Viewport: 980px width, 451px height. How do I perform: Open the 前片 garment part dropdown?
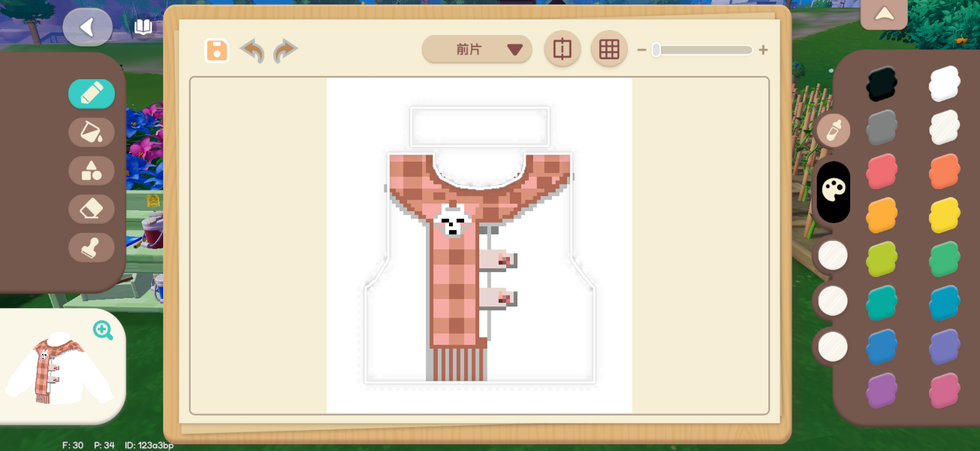point(477,49)
